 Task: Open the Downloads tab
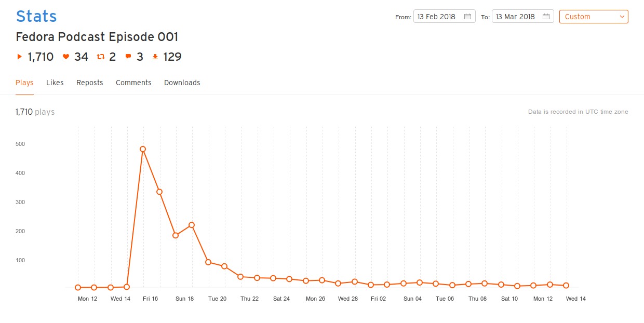182,83
